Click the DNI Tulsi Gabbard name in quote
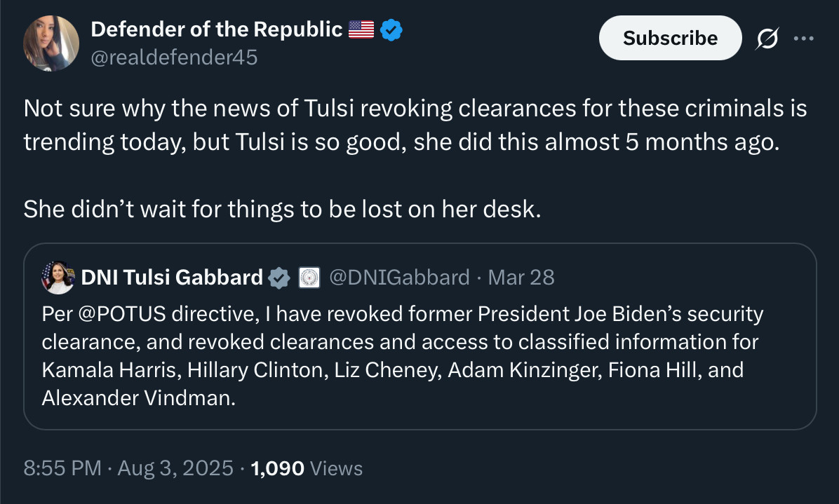 pos(172,278)
